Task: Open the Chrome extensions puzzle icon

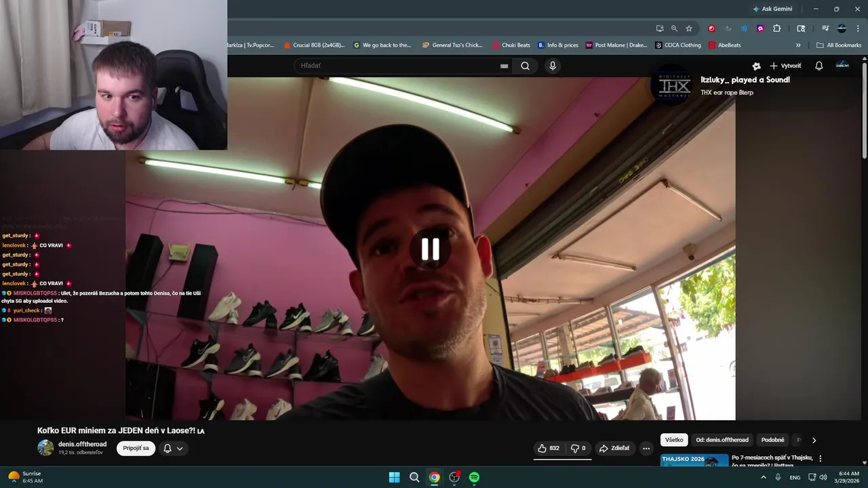Action: 776,28
